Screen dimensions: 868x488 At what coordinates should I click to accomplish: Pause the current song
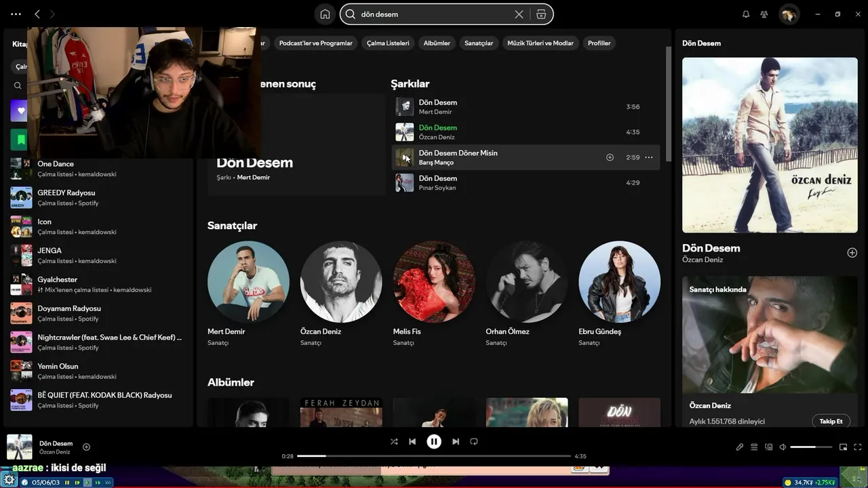434,441
